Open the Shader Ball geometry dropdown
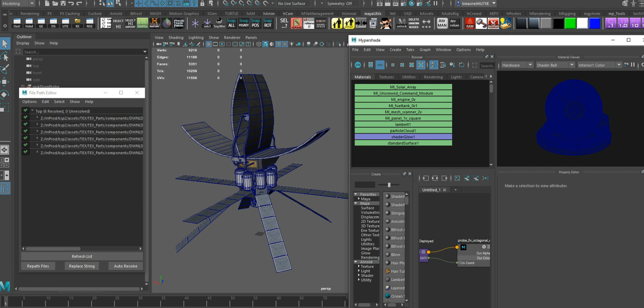The width and height of the screenshot is (644, 308). point(554,65)
